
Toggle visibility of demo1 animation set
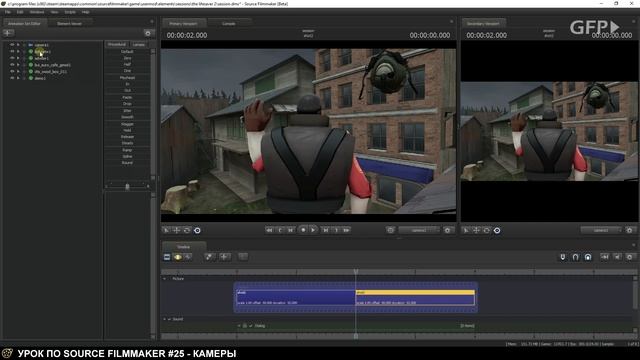[12, 78]
